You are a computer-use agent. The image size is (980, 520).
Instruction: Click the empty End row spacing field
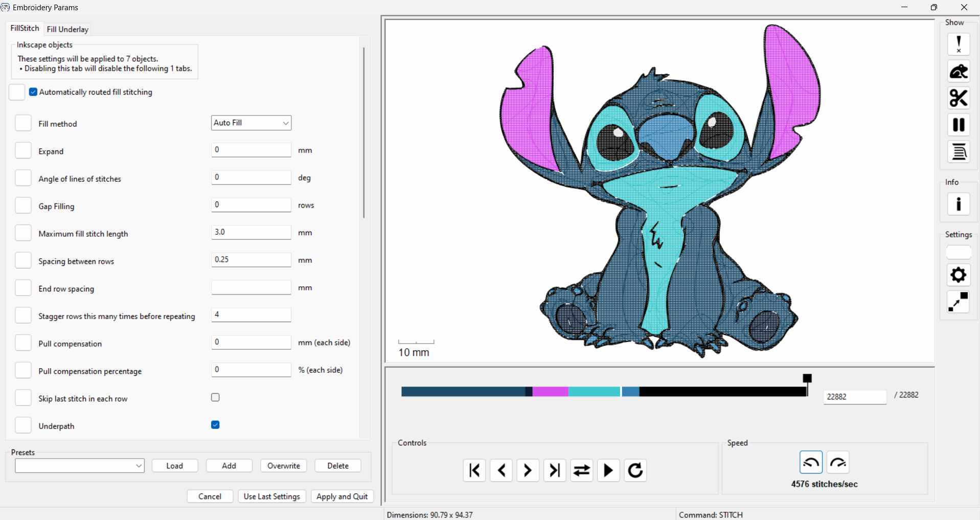251,287
